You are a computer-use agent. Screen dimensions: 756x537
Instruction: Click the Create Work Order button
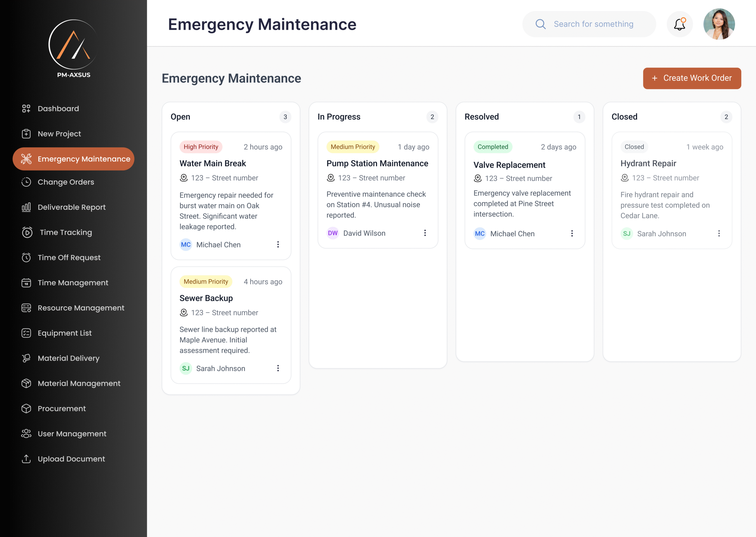[692, 78]
